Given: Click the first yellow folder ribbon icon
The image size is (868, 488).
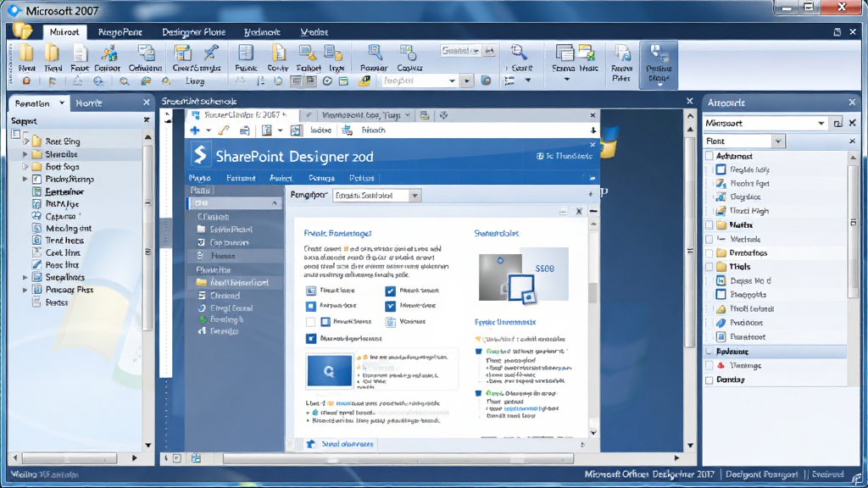Looking at the screenshot, I should (x=26, y=53).
